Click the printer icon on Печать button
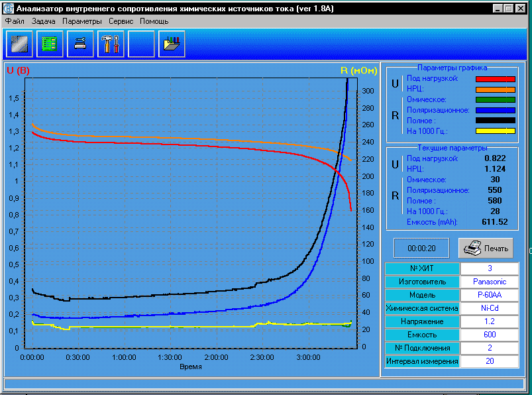This screenshot has height=395, width=532. [472, 248]
